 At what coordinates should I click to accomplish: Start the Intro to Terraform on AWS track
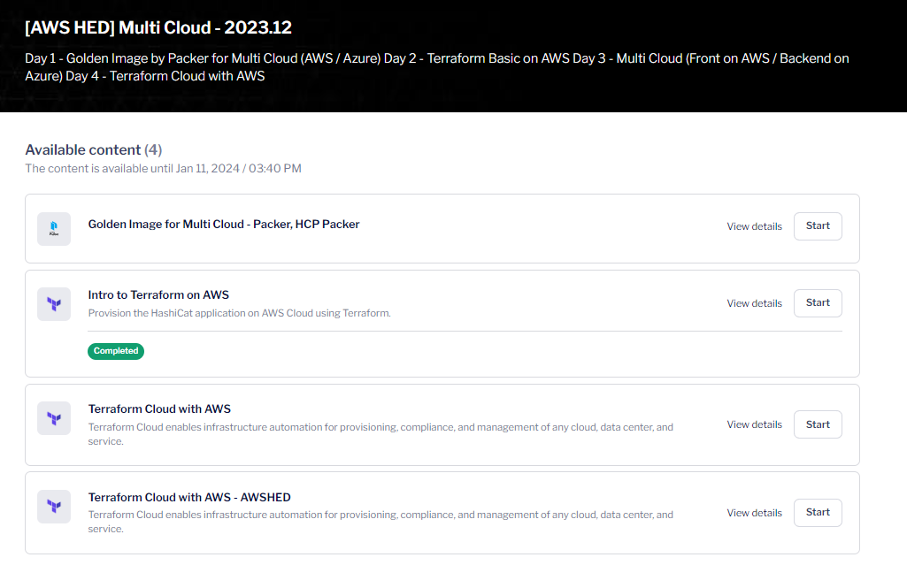[818, 303]
